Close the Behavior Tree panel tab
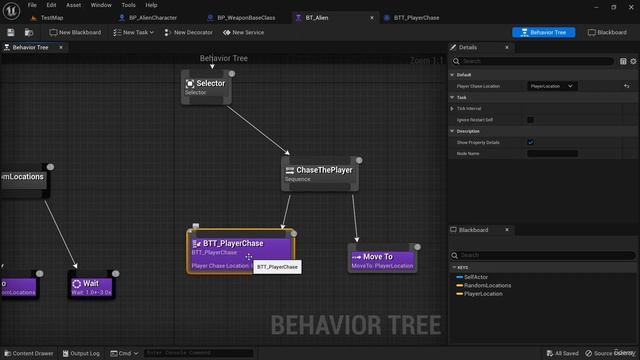 61,47
